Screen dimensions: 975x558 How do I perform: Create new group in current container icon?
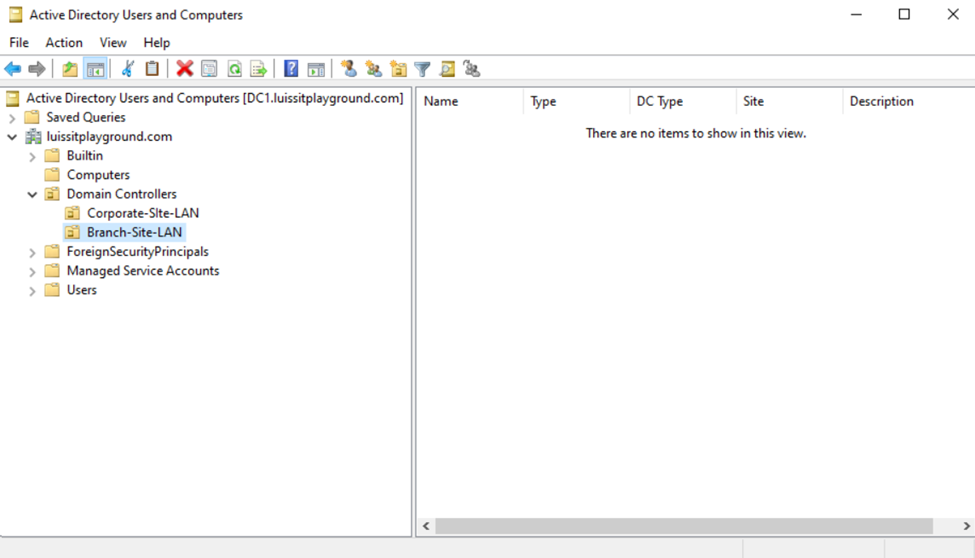click(373, 69)
